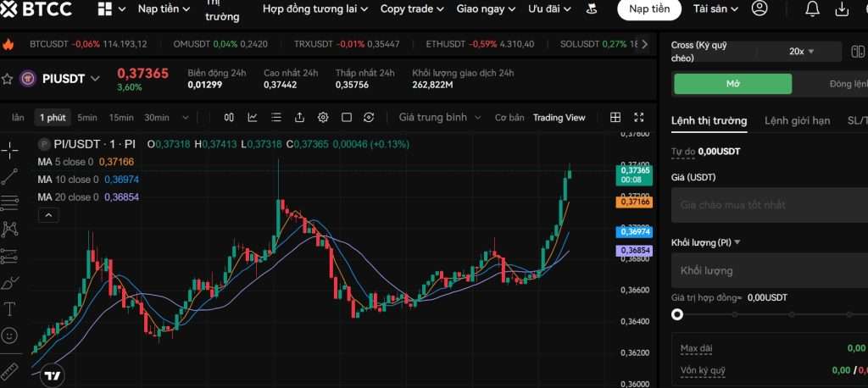The image size is (868, 388).
Task: Open chart settings gear icon
Action: pyautogui.click(x=323, y=118)
